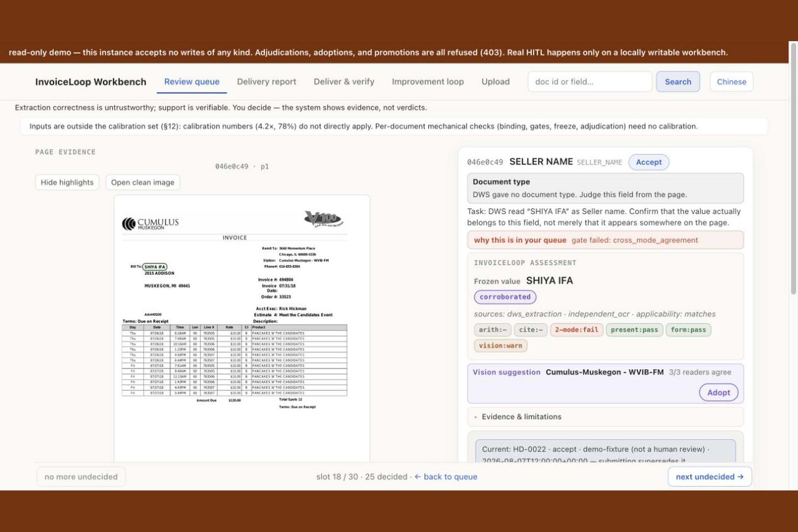Open the clean image of the page
798x532 pixels.
(x=143, y=182)
